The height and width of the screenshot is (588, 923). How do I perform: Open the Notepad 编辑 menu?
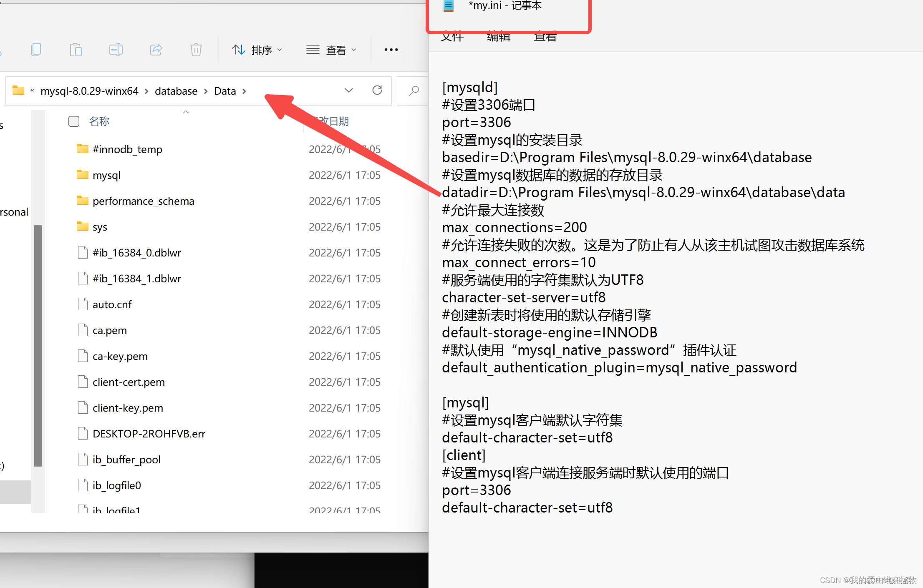click(x=499, y=38)
